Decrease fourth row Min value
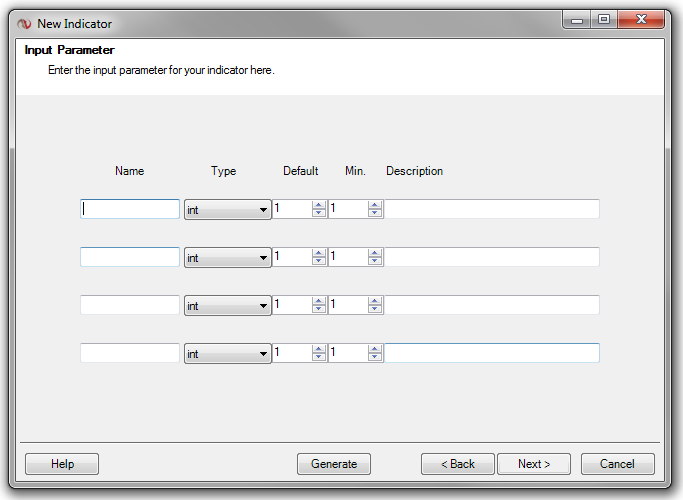The height and width of the screenshot is (500, 683). (x=375, y=356)
